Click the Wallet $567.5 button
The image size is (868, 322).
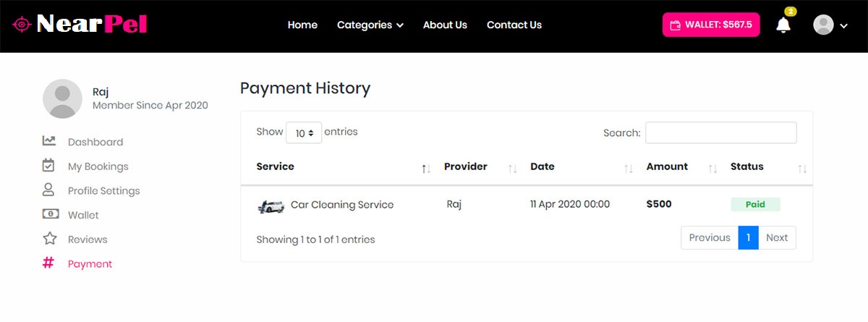[x=711, y=25]
